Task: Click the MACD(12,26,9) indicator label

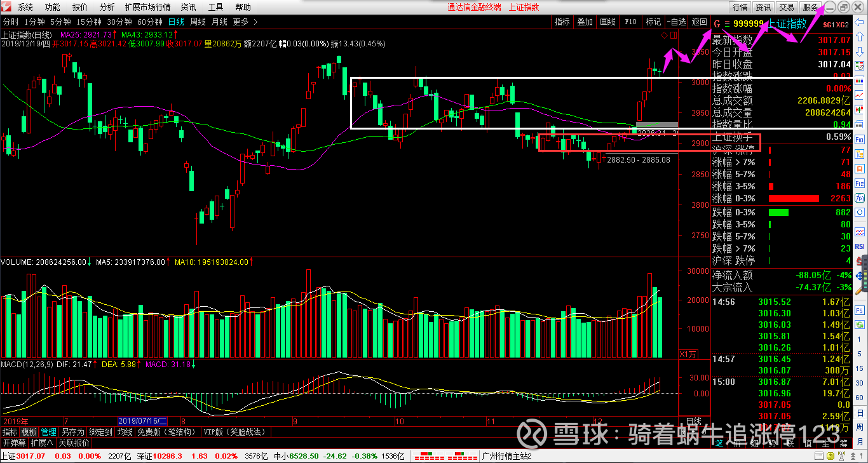Action: pyautogui.click(x=27, y=365)
